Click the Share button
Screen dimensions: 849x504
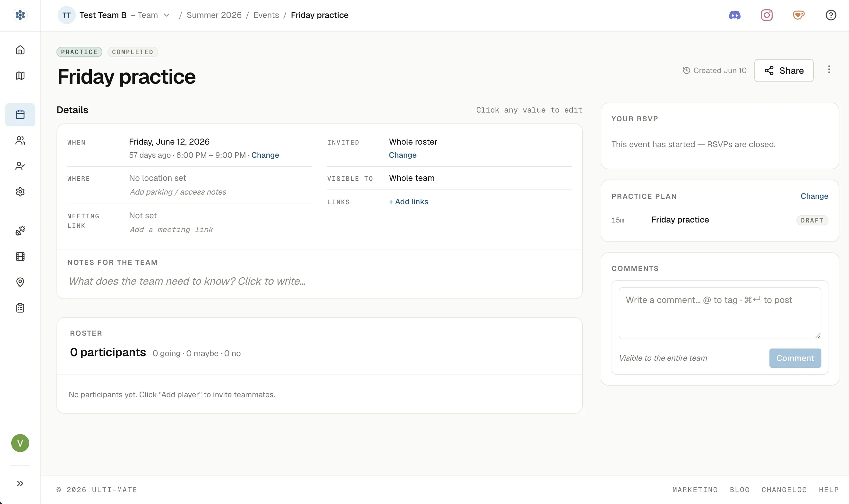click(x=784, y=70)
